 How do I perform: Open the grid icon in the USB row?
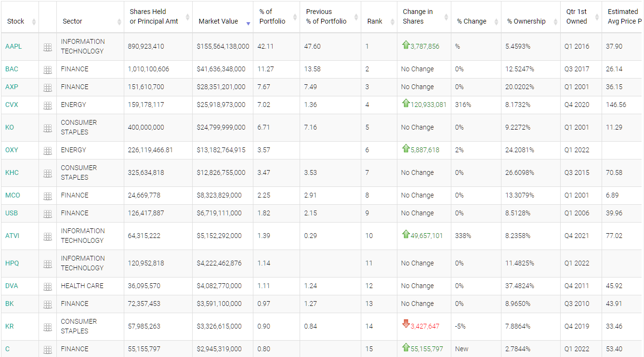48,214
